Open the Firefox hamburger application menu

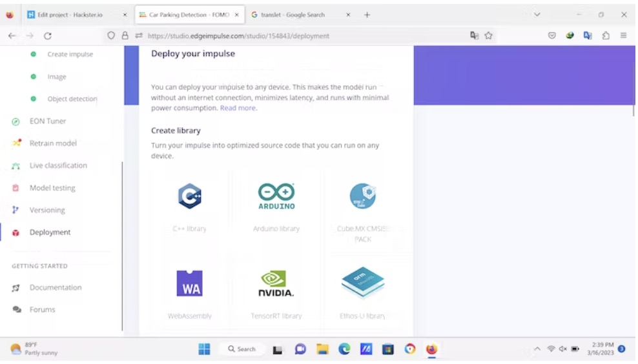point(623,36)
